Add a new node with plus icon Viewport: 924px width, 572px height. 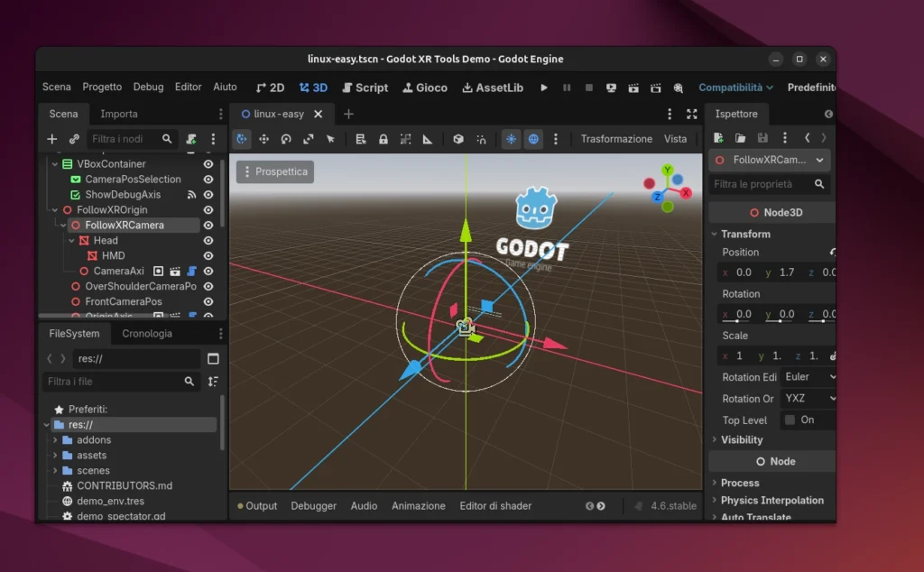52,139
